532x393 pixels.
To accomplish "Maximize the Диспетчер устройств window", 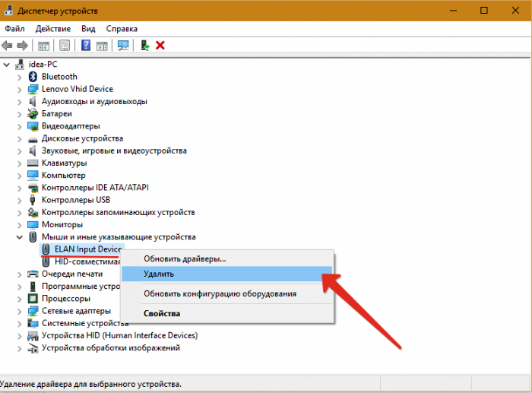I will (x=484, y=11).
